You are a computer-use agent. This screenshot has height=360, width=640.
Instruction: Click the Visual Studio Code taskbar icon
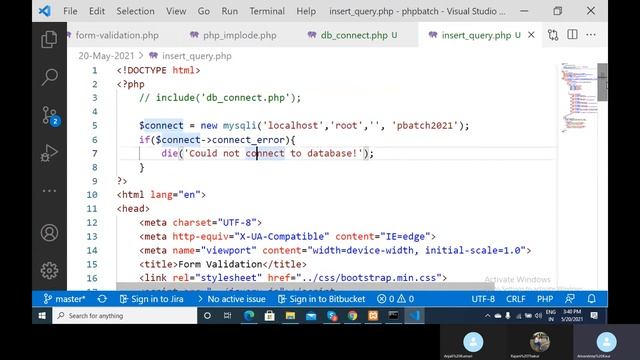tap(414, 316)
